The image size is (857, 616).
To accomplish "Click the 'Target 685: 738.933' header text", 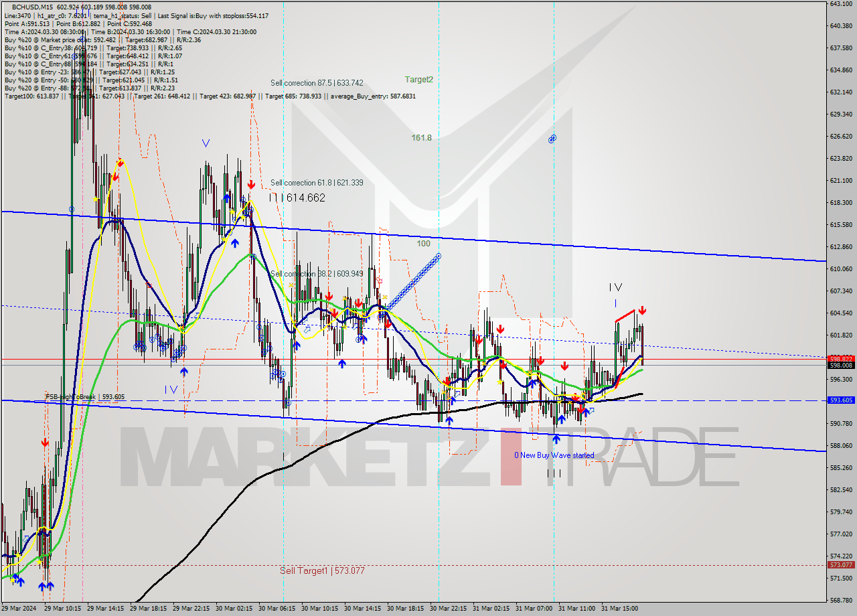I will tap(293, 96).
